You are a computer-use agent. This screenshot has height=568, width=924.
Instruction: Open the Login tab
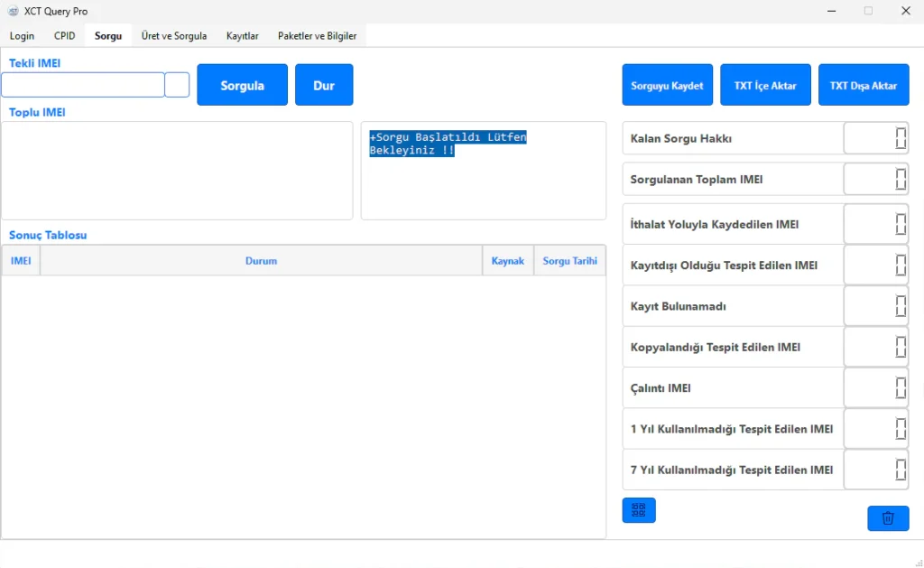22,36
